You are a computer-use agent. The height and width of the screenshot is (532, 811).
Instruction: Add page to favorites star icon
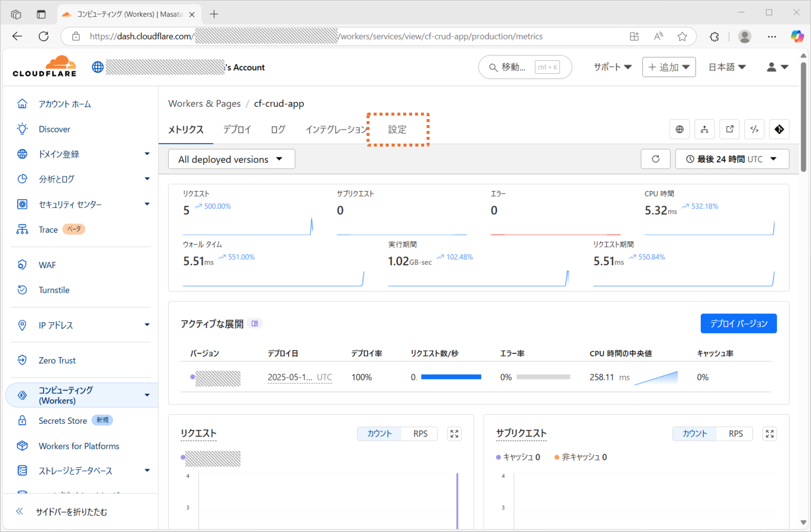[x=682, y=37]
